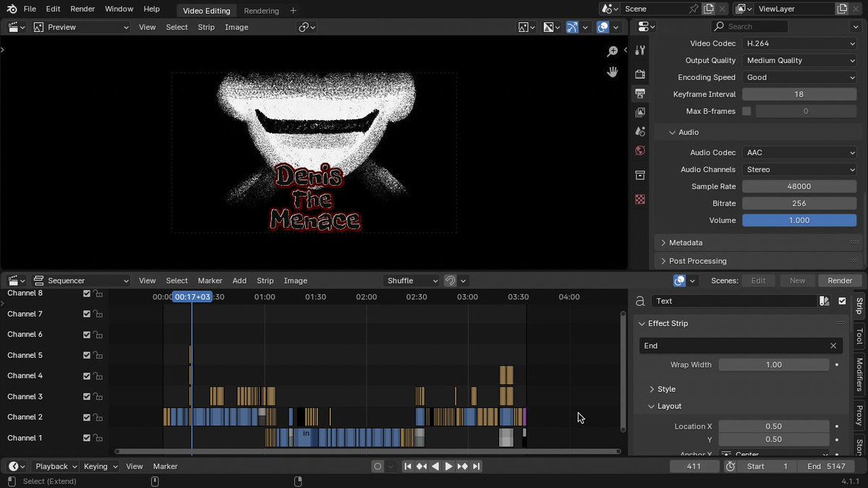Open the Playback popover
The height and width of the screenshot is (488, 868).
click(56, 466)
